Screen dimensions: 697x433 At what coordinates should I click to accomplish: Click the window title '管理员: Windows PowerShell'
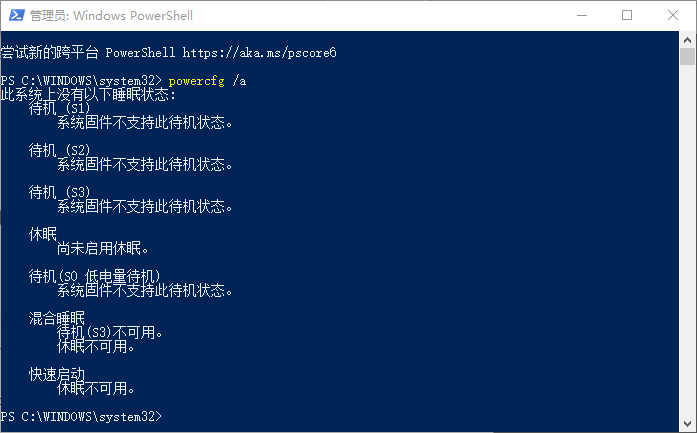(111, 15)
